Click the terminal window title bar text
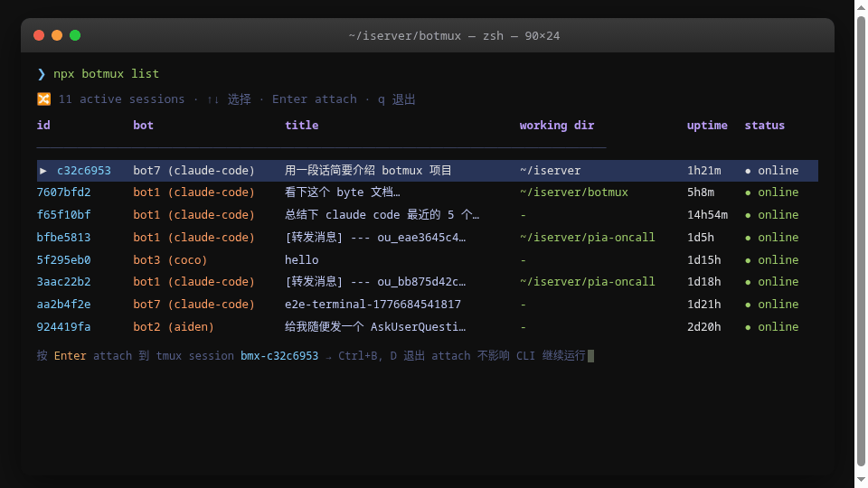 [454, 36]
